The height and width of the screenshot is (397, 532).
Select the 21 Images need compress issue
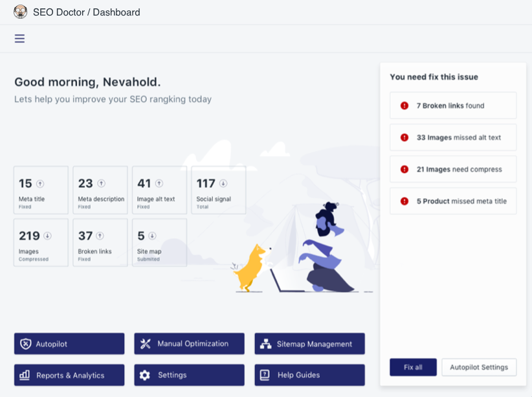tap(453, 169)
